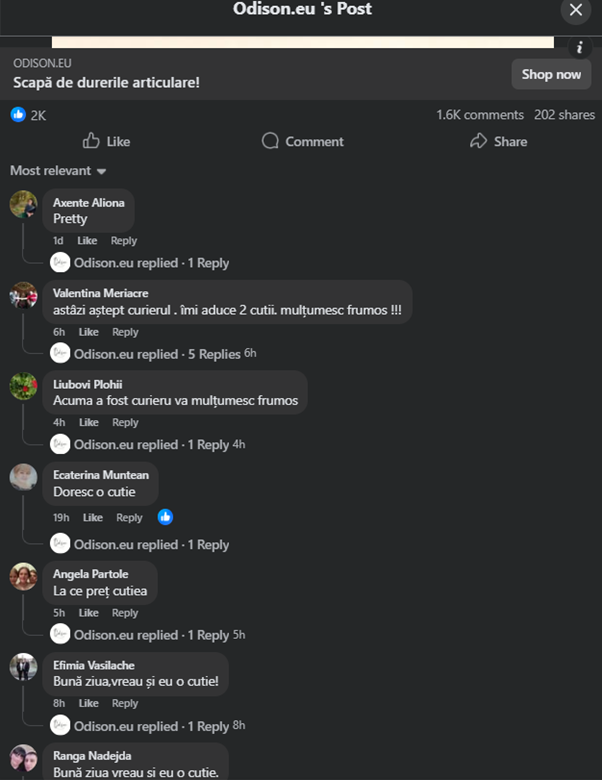Close the Odison.eu post dialog

pos(575,11)
